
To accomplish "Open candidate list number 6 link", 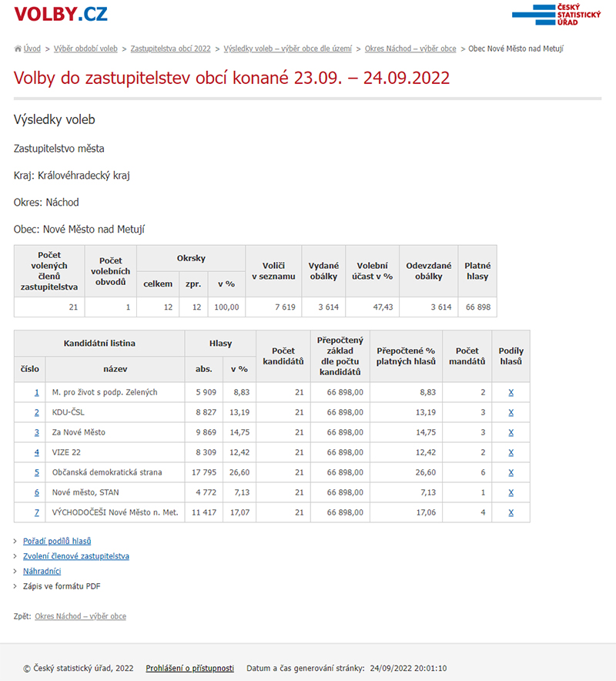I will point(36,492).
